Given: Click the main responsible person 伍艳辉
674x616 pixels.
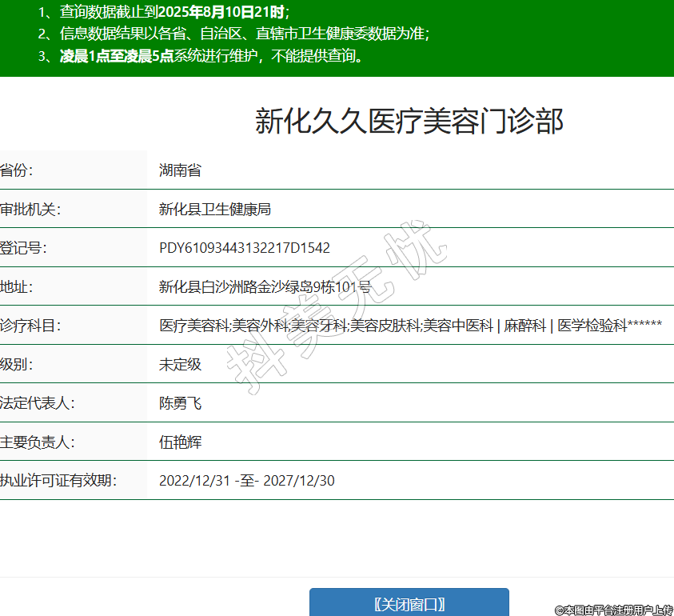Looking at the screenshot, I should [x=180, y=442].
